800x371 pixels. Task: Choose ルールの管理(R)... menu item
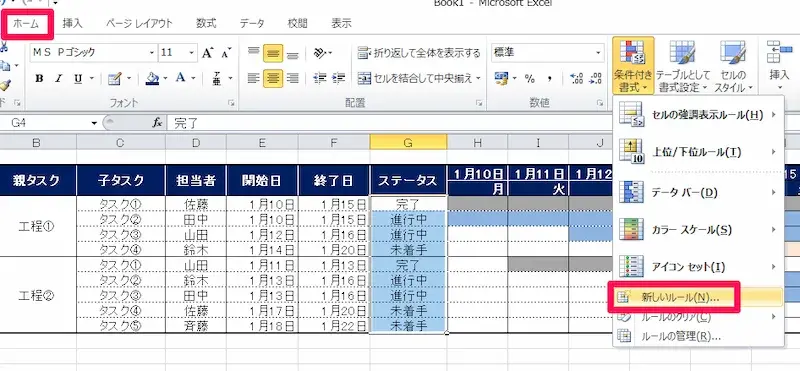[x=698, y=336]
